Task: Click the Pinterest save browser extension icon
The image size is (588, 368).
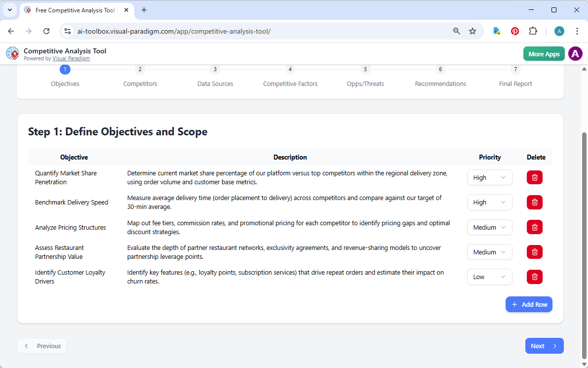Action: [515, 31]
